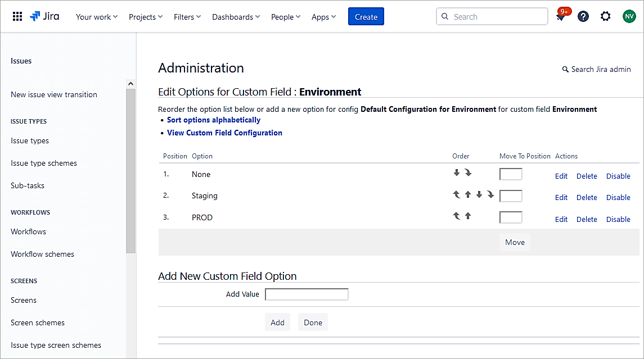Open the Dashboards dropdown
644x359 pixels.
click(236, 17)
